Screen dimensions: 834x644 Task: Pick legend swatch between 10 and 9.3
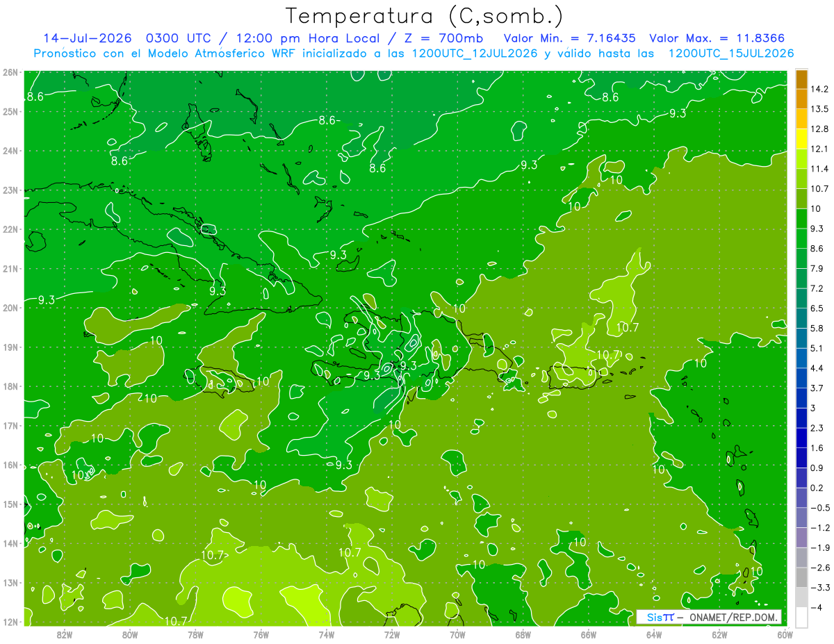coord(801,218)
